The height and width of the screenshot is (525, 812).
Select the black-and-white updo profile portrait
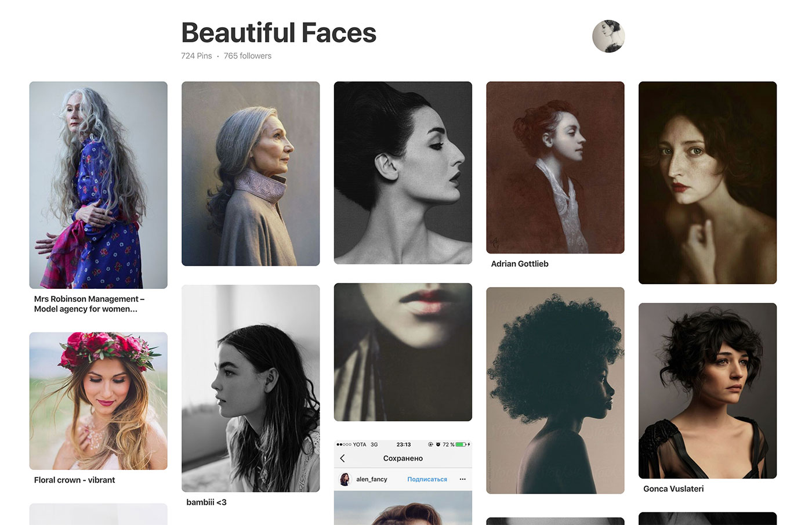click(403, 172)
